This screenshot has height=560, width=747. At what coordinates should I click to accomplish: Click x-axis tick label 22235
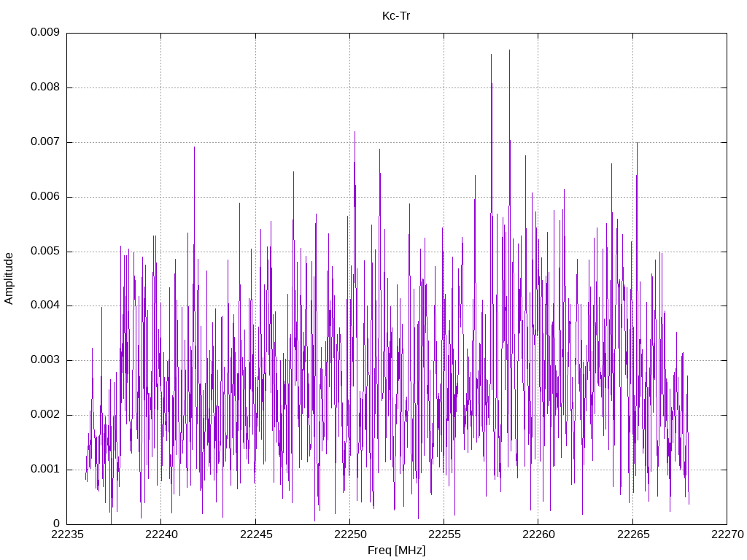click(66, 534)
